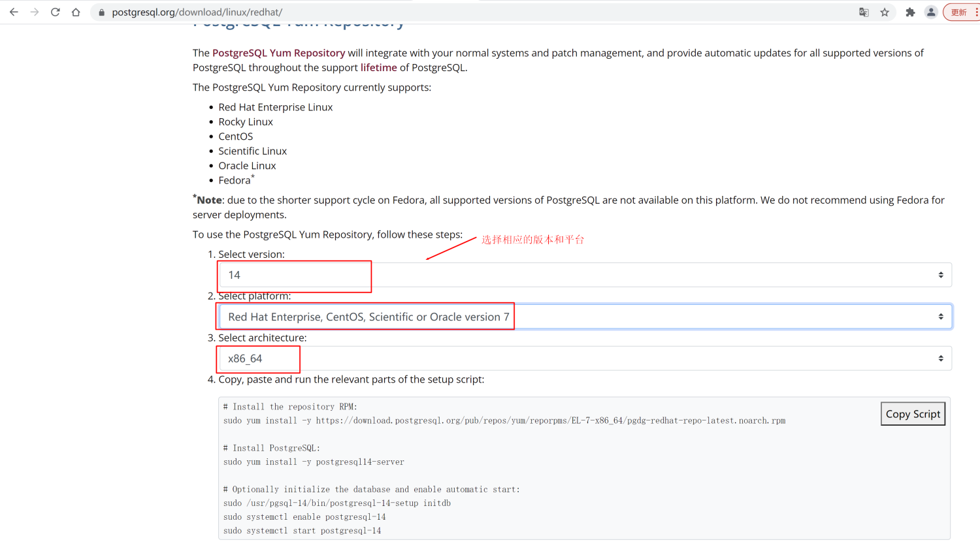Bookmark this page with the star
The height and width of the screenshot is (555, 980).
click(x=885, y=12)
